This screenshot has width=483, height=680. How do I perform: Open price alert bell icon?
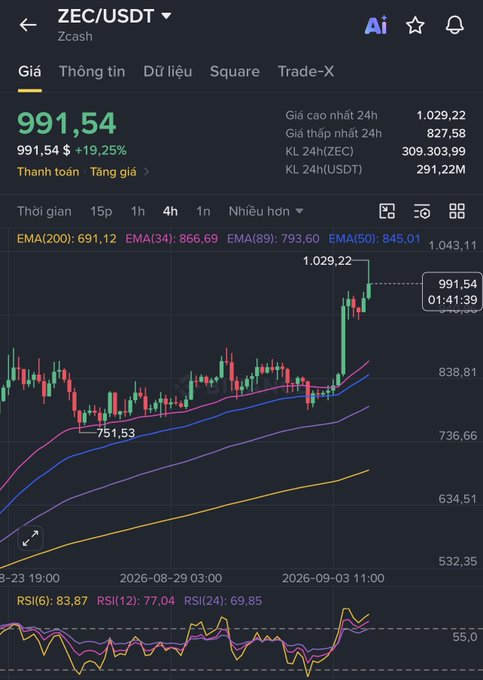[x=454, y=25]
